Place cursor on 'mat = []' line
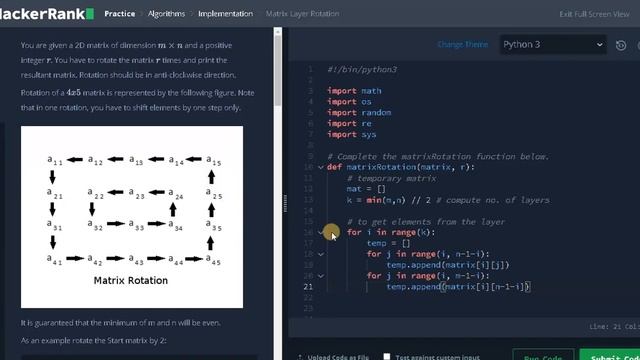Screen dimensions: 640x360 pyautogui.click(x=366, y=189)
